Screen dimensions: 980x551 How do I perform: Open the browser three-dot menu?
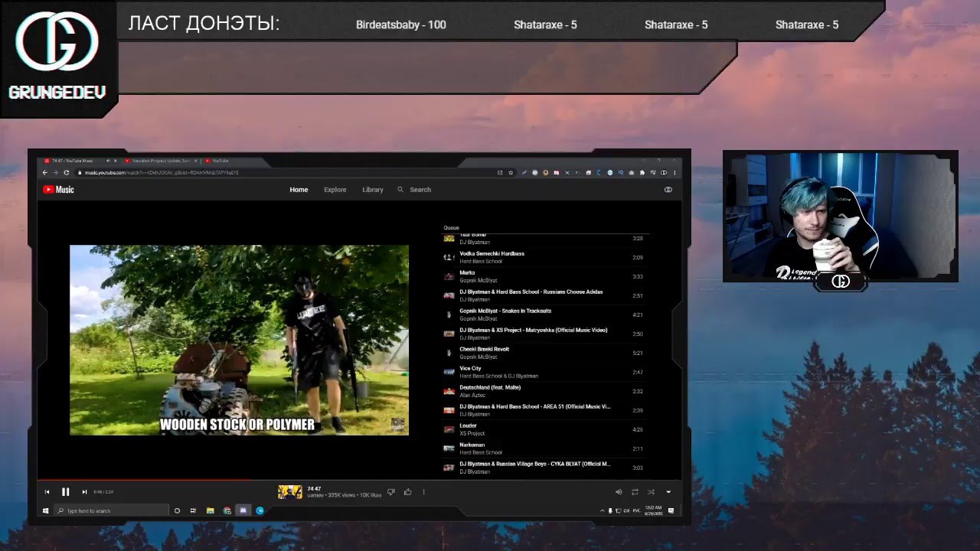click(675, 172)
